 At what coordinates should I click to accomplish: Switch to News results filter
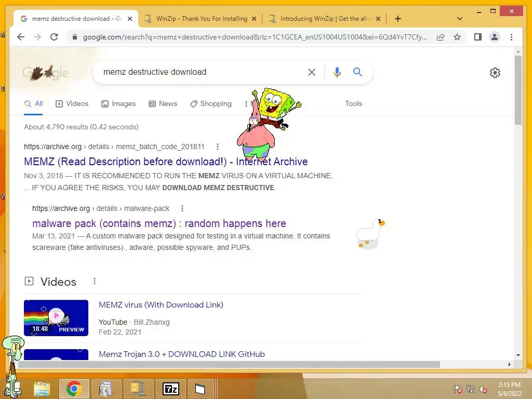coord(163,103)
